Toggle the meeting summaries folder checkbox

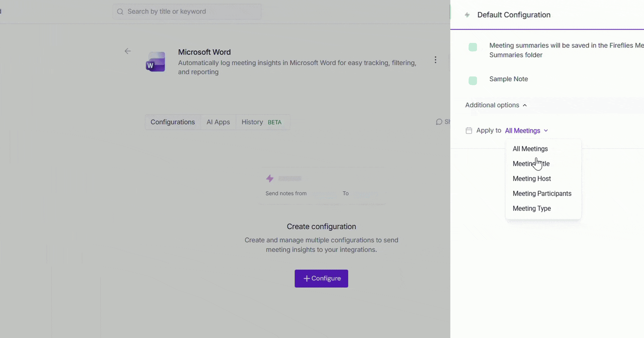(473, 47)
